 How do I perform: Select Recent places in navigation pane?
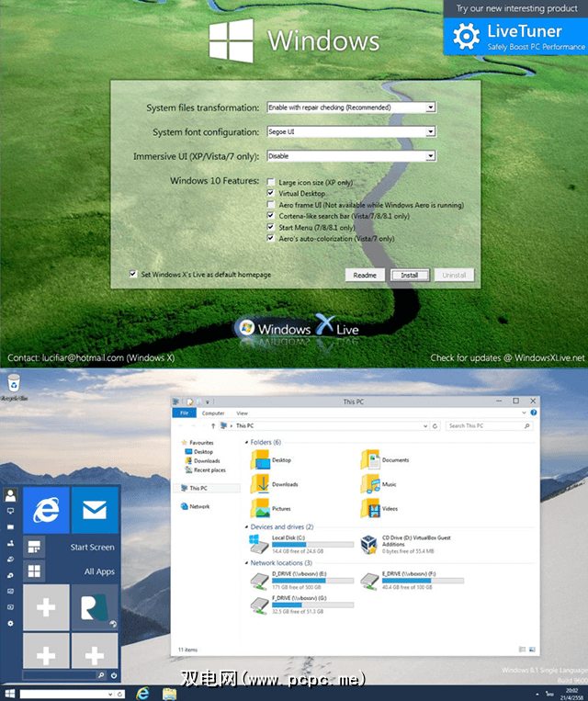[x=206, y=469]
